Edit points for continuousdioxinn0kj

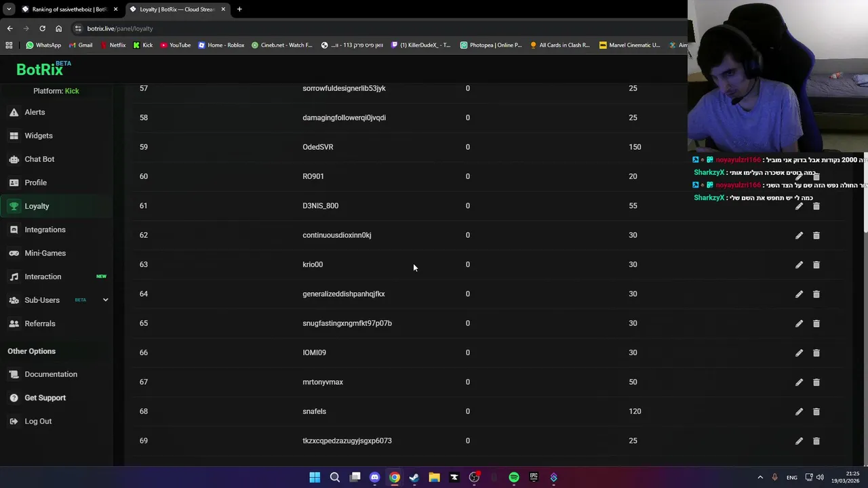(x=799, y=235)
